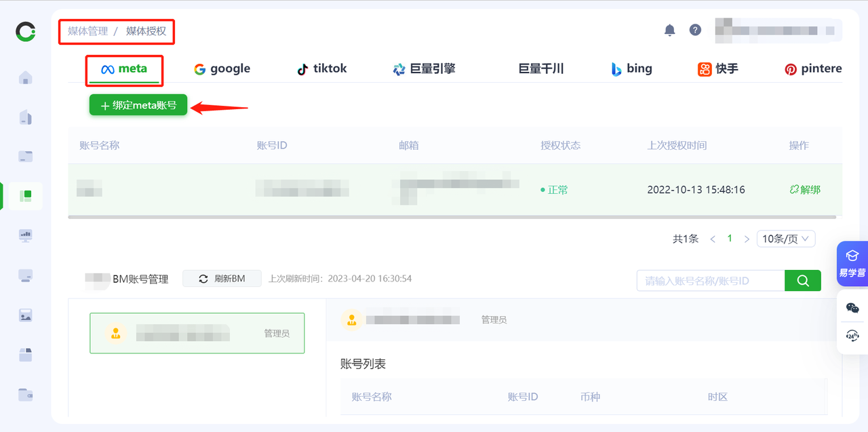Open the WeChat contact icon
The image size is (868, 432).
tap(852, 308)
